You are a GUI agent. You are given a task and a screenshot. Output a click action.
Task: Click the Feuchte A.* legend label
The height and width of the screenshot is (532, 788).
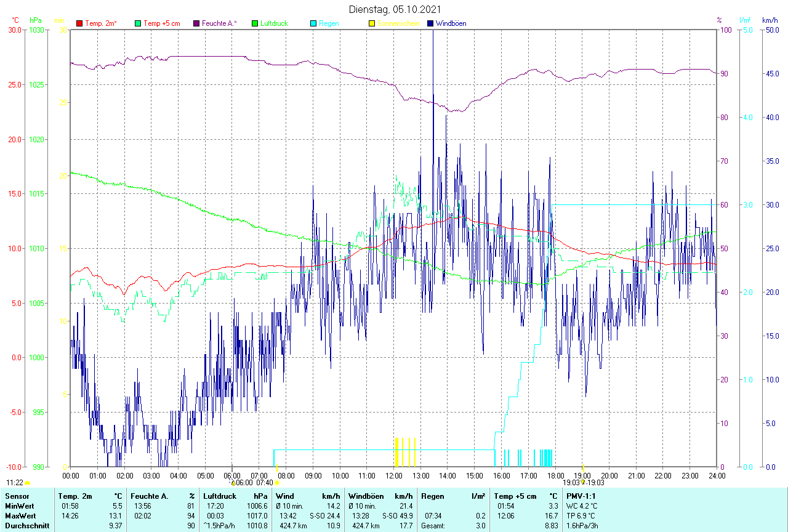coord(219,23)
